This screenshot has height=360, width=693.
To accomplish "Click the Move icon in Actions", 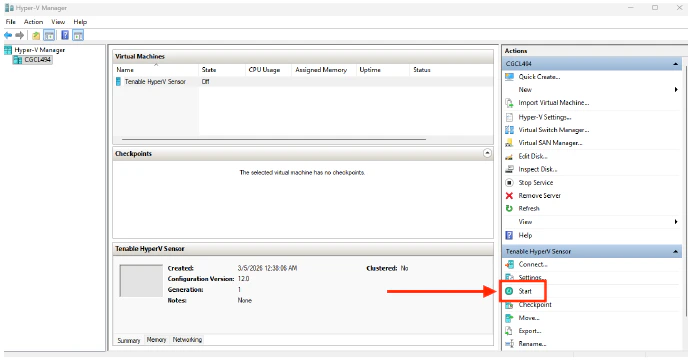I will pyautogui.click(x=509, y=318).
